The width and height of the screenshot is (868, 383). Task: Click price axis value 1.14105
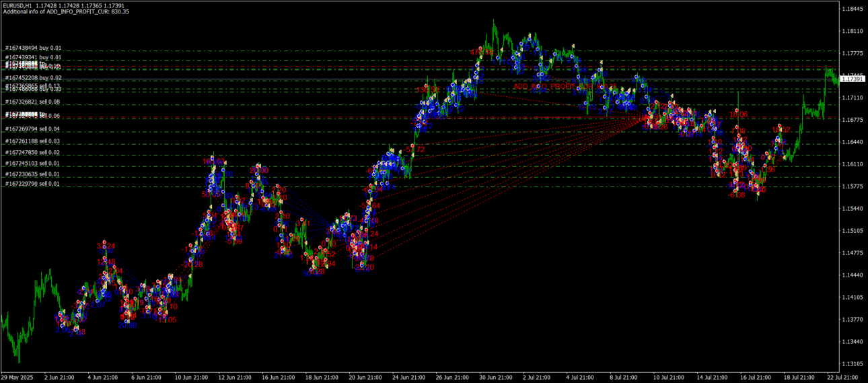[x=853, y=298]
